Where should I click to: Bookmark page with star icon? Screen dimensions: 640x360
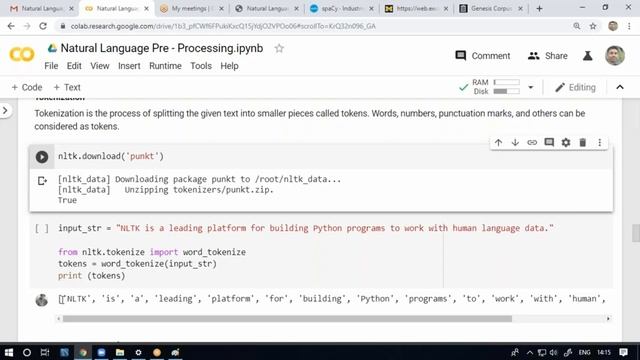pos(593,26)
